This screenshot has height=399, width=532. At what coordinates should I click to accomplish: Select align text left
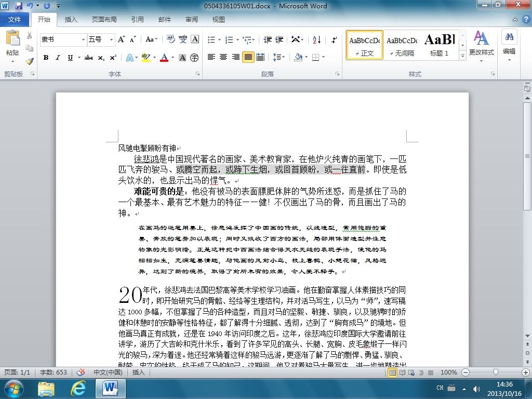(211, 57)
